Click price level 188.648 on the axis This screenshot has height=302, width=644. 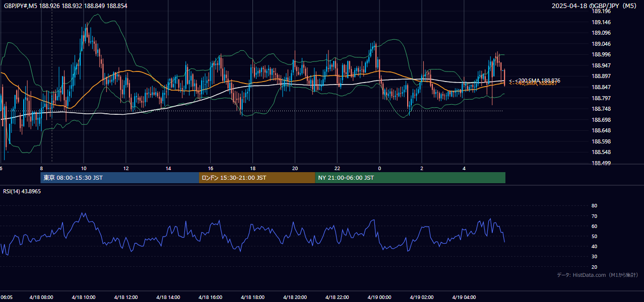pyautogui.click(x=601, y=130)
